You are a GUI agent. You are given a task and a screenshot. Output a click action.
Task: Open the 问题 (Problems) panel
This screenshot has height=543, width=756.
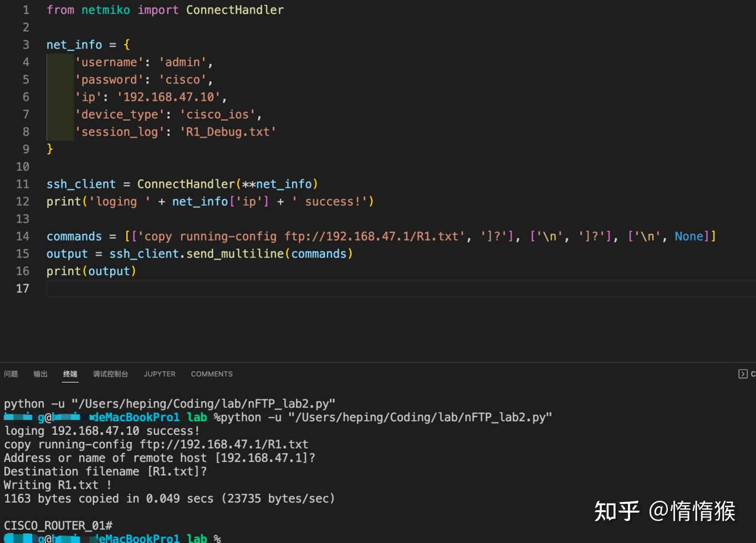tap(11, 374)
